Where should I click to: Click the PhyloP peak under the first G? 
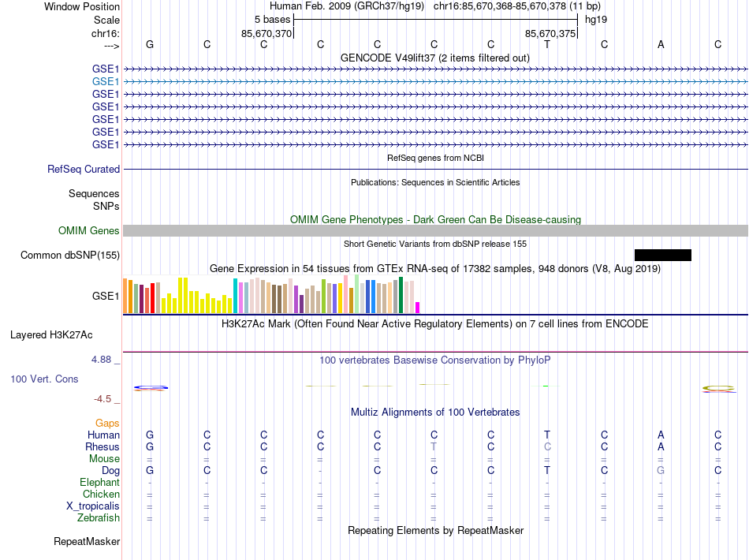point(151,388)
